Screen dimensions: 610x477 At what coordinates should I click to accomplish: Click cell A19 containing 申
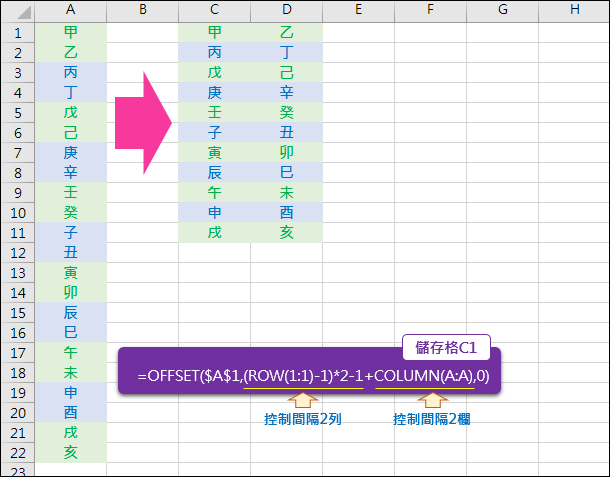pyautogui.click(x=70, y=393)
